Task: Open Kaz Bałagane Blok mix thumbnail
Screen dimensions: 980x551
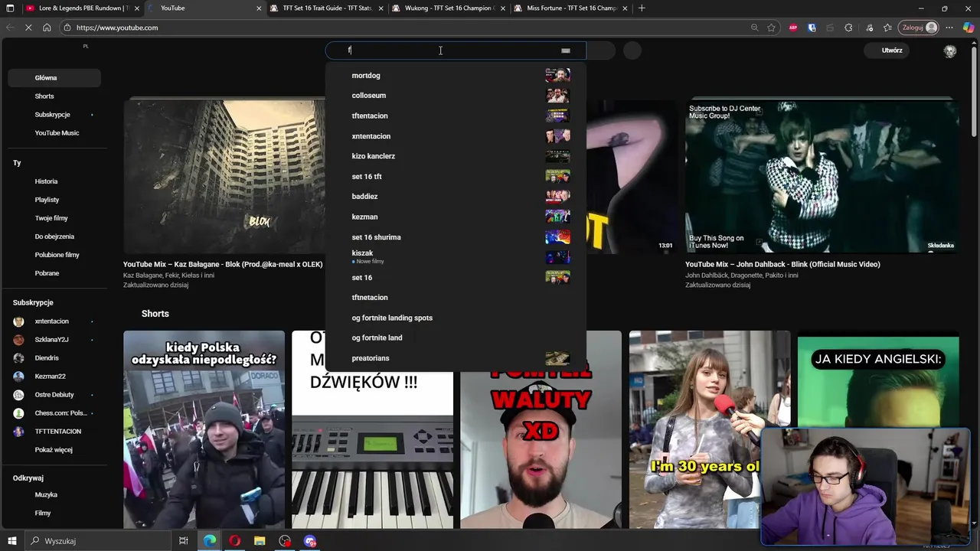Action: (x=224, y=176)
